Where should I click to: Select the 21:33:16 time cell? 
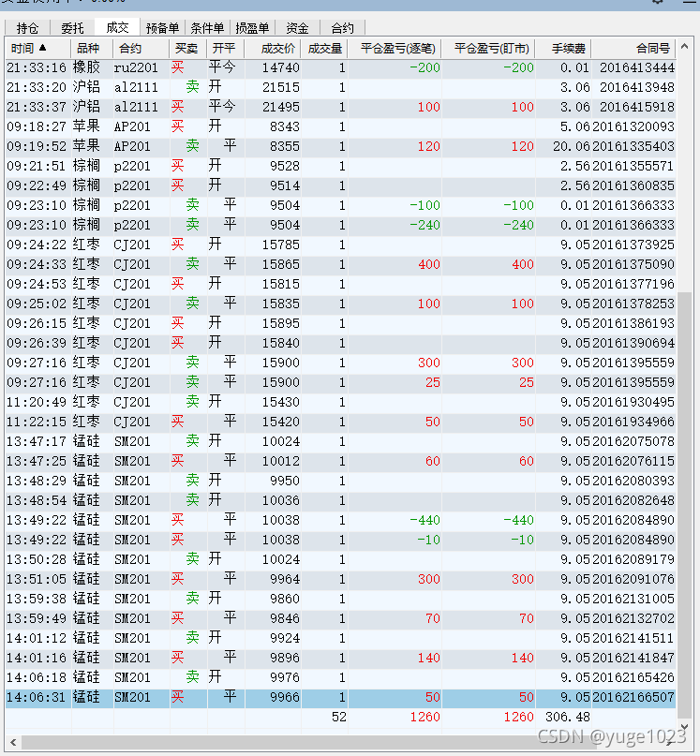click(x=37, y=67)
